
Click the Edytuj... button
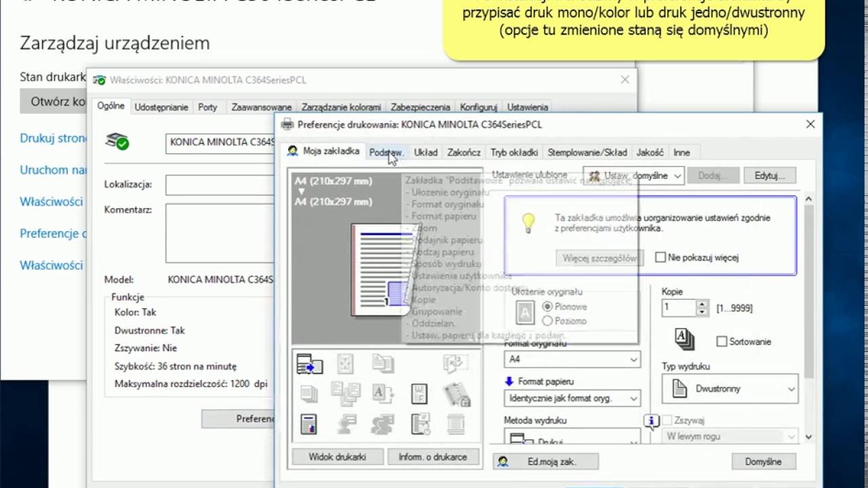click(x=770, y=176)
